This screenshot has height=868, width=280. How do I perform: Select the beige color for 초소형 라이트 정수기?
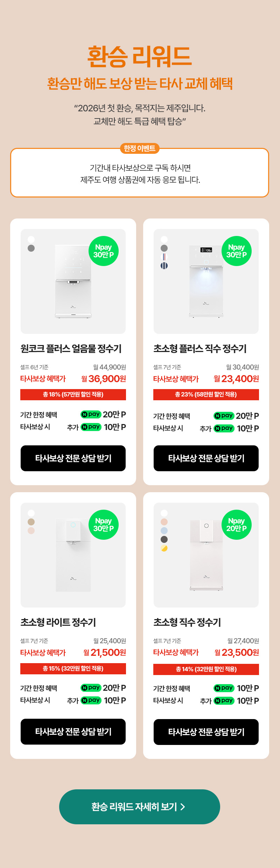31,522
